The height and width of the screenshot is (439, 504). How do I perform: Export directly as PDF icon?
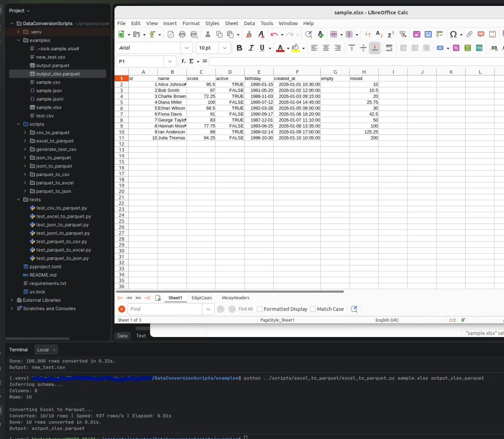click(x=171, y=34)
